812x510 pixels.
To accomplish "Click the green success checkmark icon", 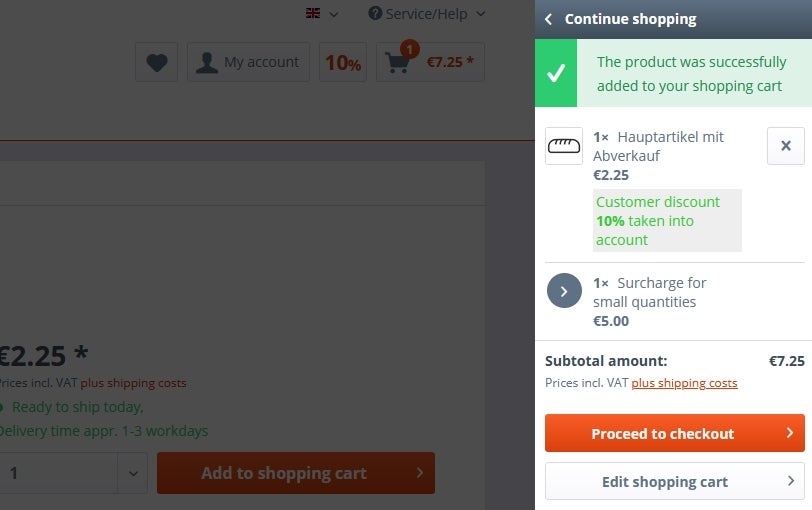I will point(556,73).
